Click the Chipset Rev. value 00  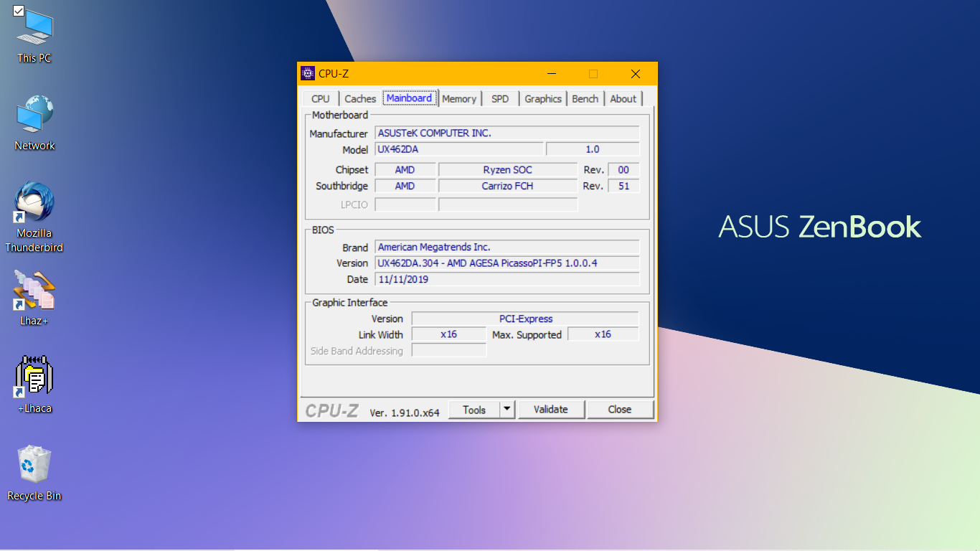(x=623, y=170)
